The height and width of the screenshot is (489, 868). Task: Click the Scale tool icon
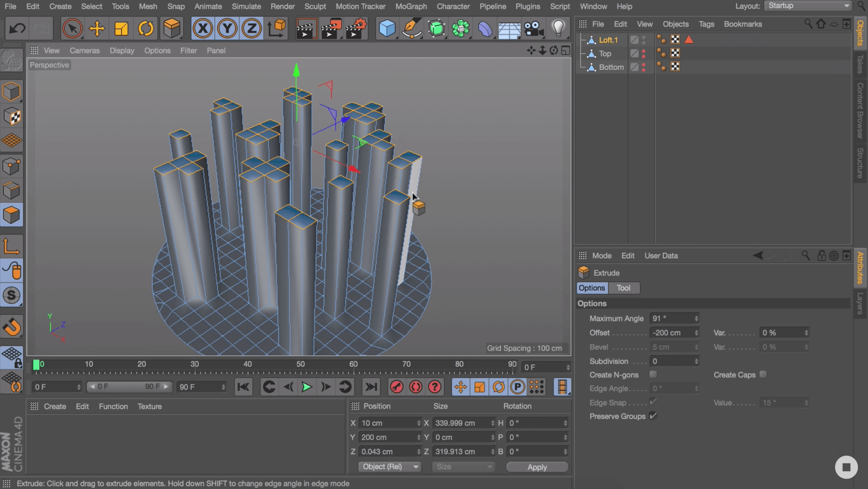tap(121, 28)
